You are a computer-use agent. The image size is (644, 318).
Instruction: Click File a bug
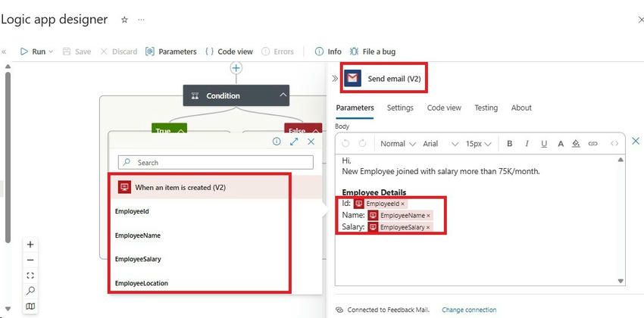373,51
